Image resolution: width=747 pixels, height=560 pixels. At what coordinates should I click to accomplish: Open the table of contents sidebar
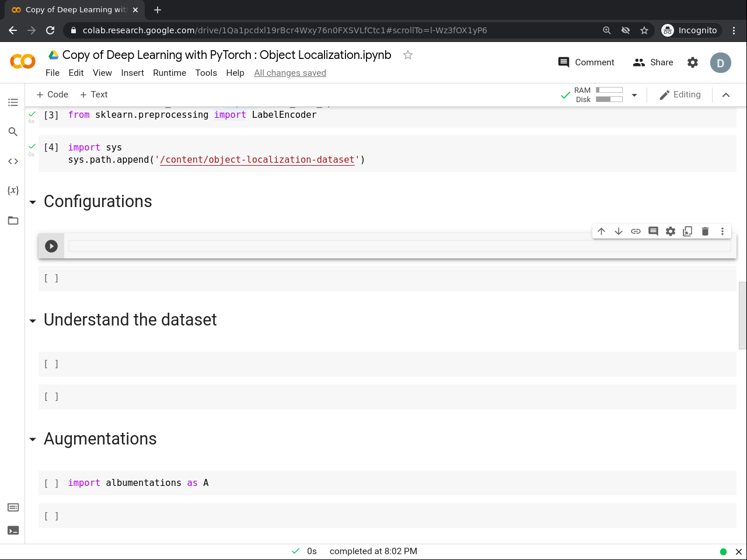point(13,103)
